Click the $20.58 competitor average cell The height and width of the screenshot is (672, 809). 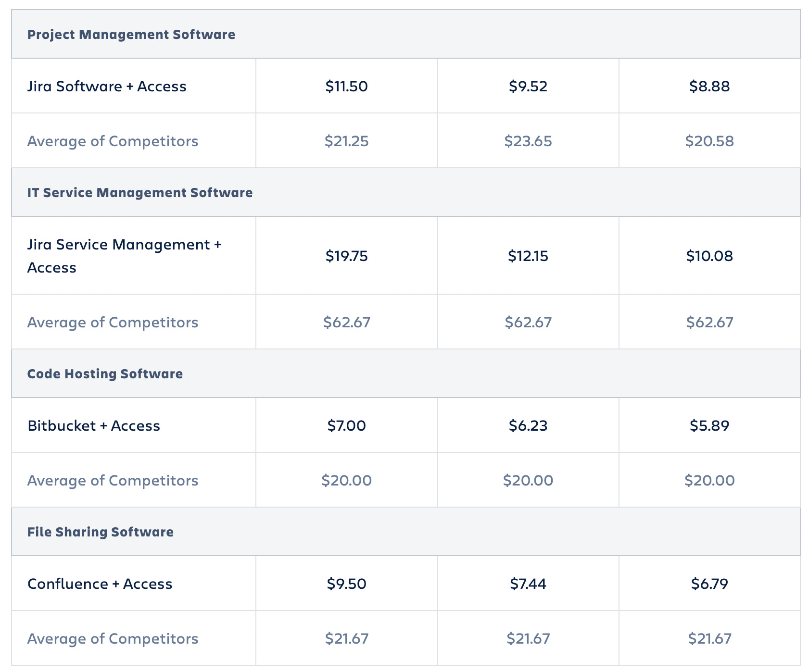click(709, 141)
